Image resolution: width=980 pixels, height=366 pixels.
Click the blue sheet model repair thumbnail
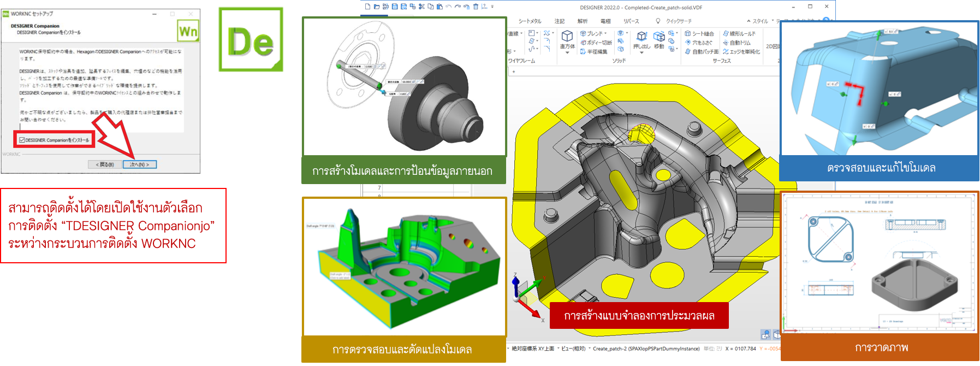pyautogui.click(x=879, y=89)
